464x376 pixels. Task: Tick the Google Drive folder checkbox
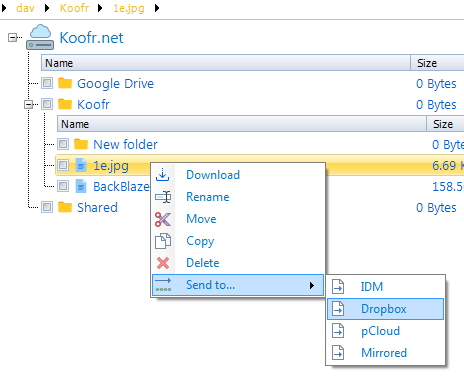(x=47, y=83)
